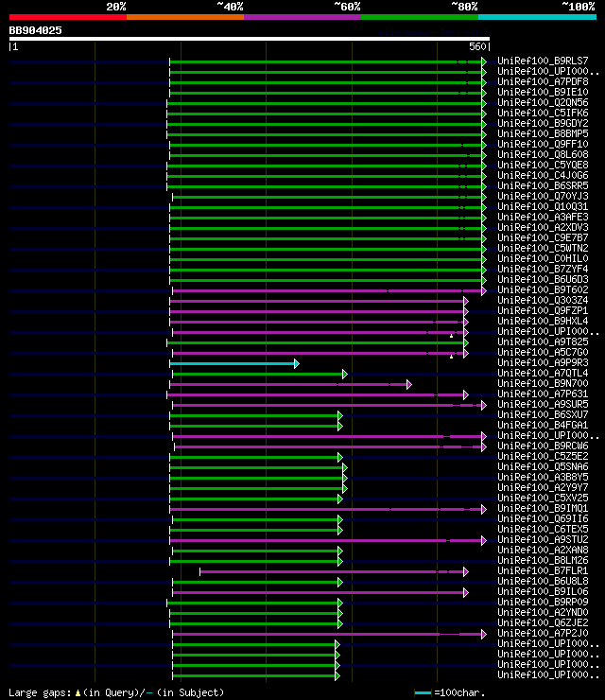Screen dimensions: 605x700
Task: Select the UniRef100_Q2QN56 label
Action: (x=543, y=102)
